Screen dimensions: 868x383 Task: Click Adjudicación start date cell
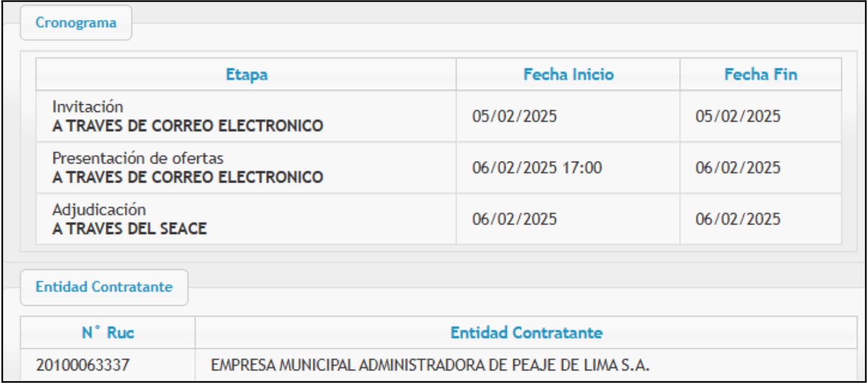[568, 219]
